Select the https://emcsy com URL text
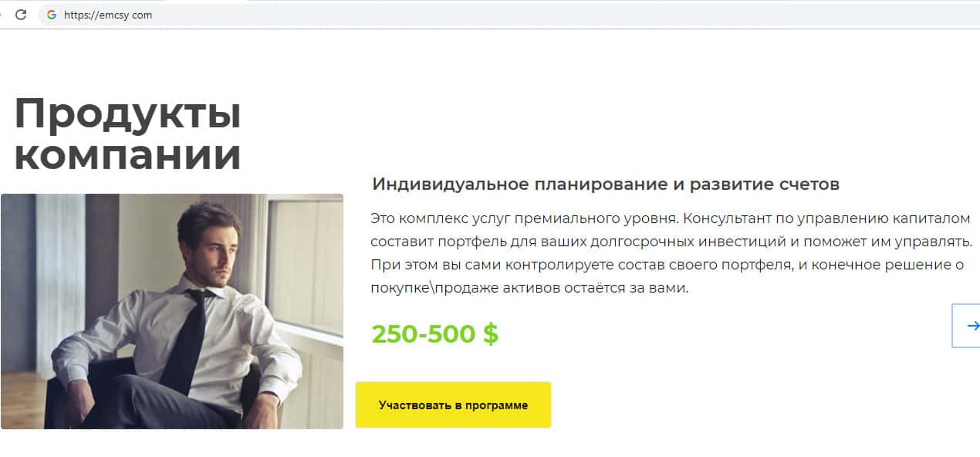The width and height of the screenshot is (980, 457). 108,15
